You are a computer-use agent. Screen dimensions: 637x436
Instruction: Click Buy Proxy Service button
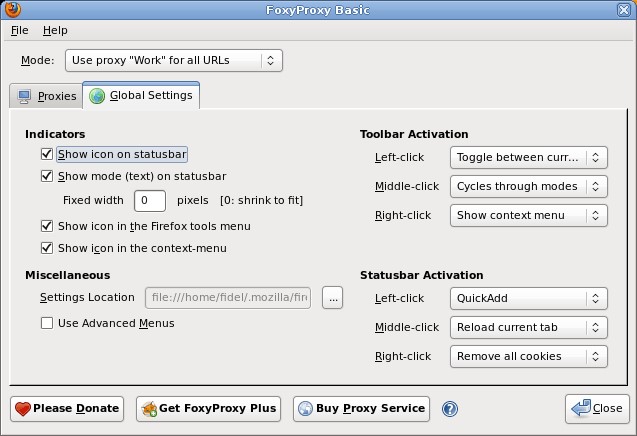point(361,409)
